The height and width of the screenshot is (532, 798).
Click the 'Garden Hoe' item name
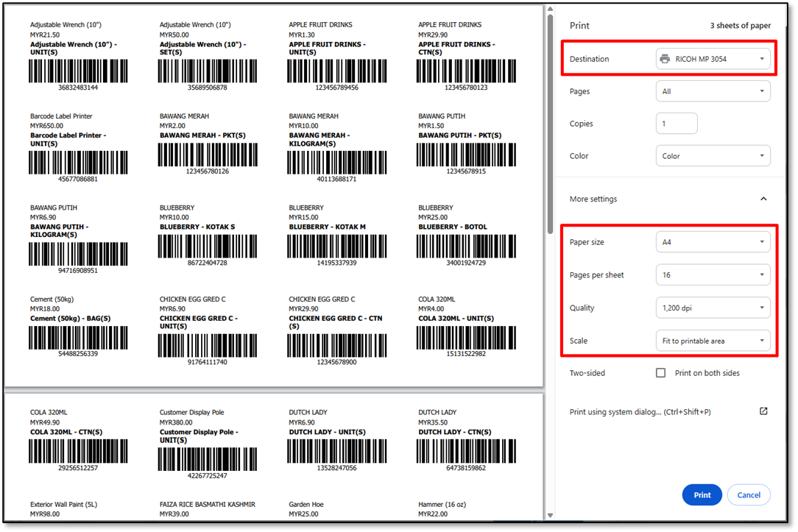[306, 505]
